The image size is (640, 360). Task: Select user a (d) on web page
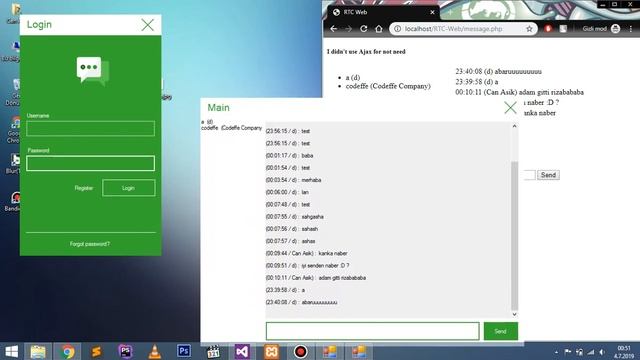[353, 78]
